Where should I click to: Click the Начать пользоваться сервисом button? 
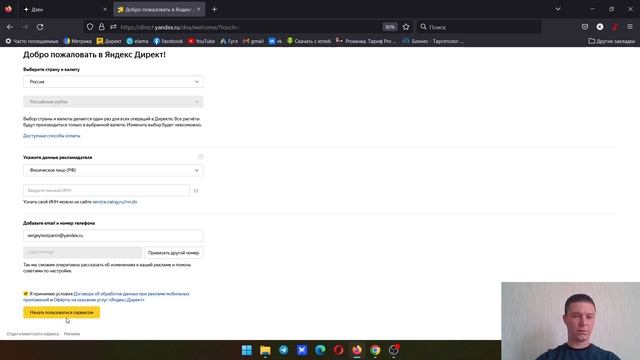pyautogui.click(x=62, y=312)
